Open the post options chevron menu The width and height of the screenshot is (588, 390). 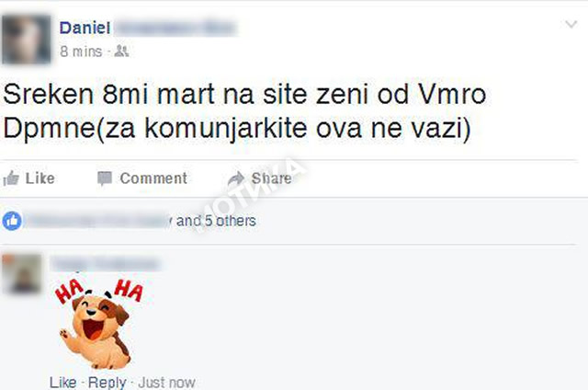[571, 25]
